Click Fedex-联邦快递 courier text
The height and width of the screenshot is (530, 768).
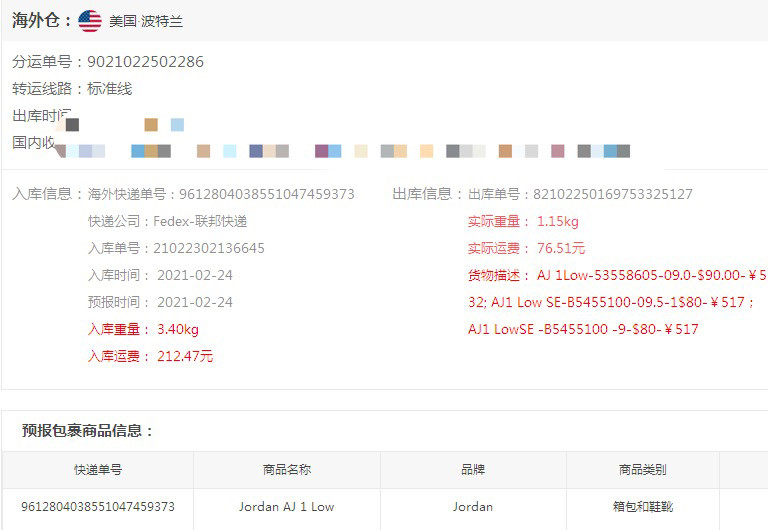tap(200, 221)
